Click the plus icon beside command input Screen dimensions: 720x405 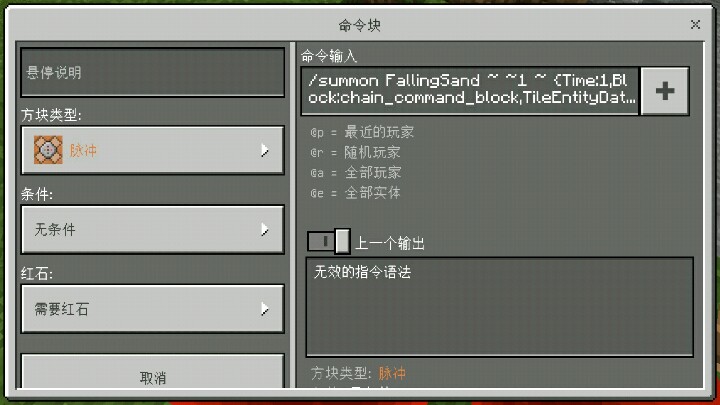click(664, 91)
